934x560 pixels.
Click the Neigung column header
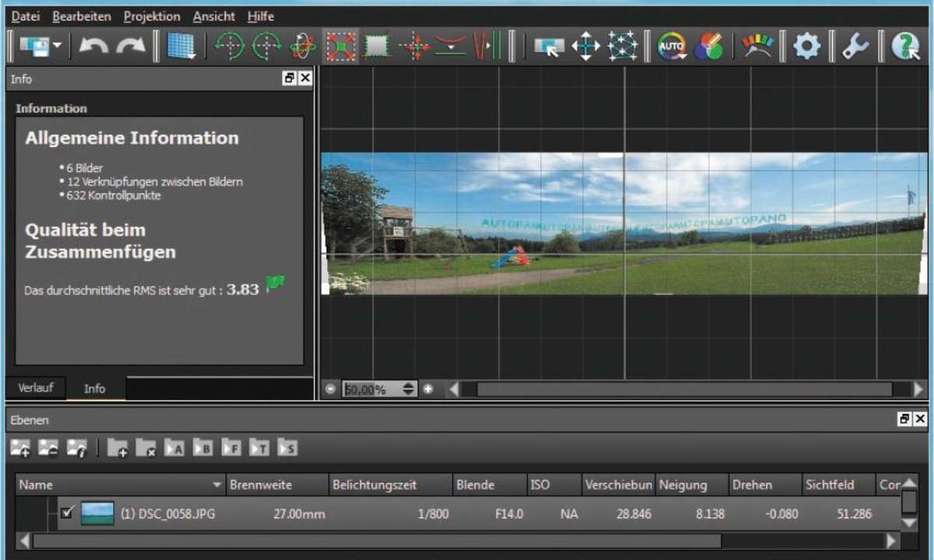[692, 485]
